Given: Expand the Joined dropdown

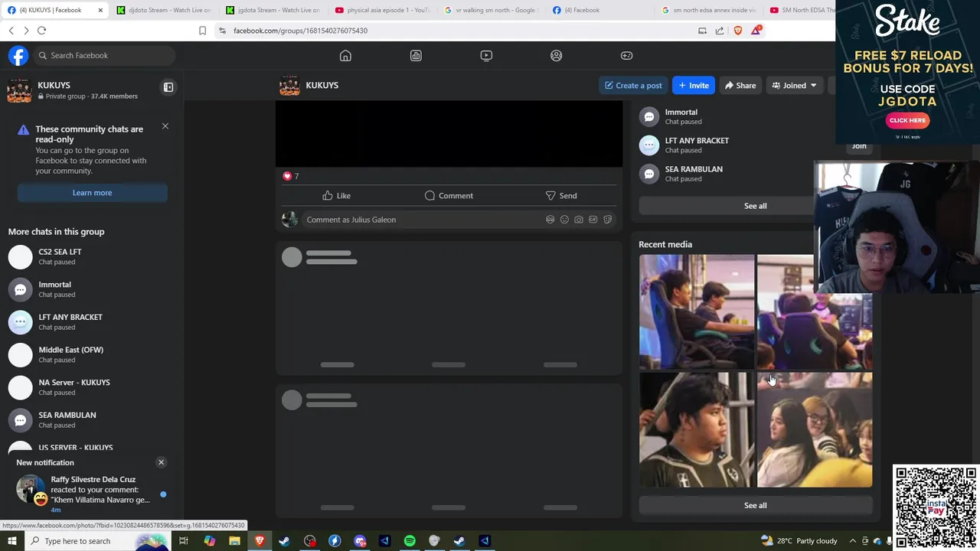Looking at the screenshot, I should pyautogui.click(x=794, y=85).
